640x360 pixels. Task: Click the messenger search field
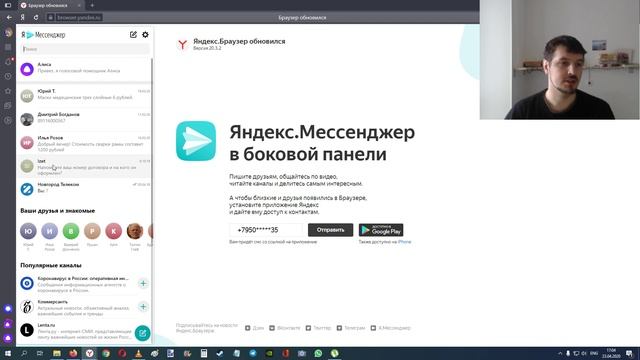tap(85, 49)
